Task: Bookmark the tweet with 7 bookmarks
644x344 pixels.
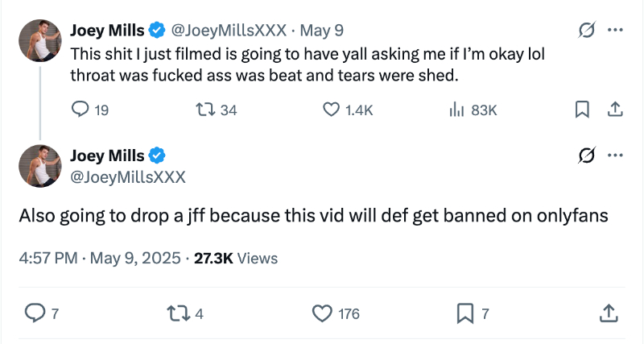Action: tap(465, 313)
